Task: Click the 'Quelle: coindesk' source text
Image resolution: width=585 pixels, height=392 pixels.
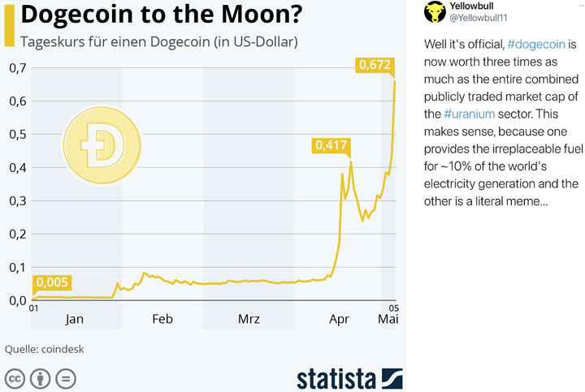Action: click(x=45, y=350)
